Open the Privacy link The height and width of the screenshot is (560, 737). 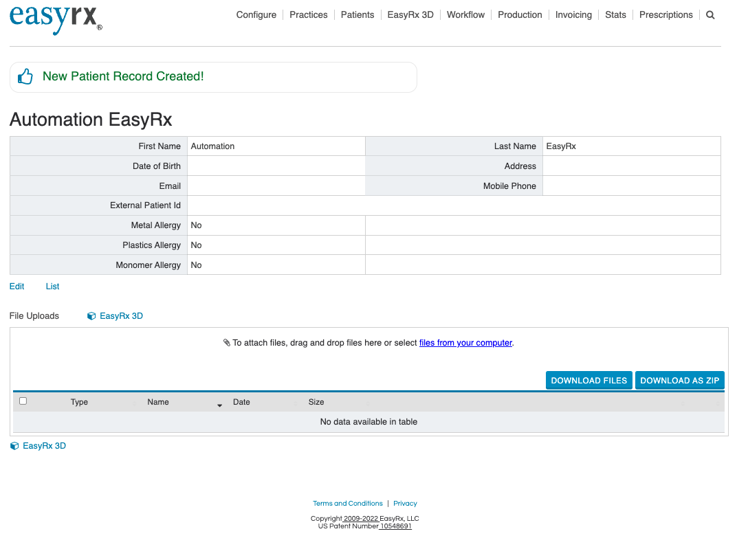[405, 504]
